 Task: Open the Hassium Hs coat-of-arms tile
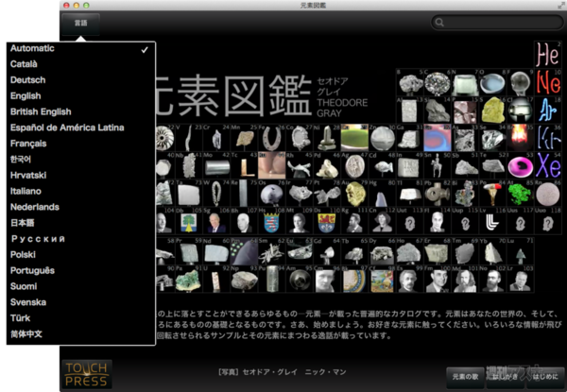[x=272, y=221]
